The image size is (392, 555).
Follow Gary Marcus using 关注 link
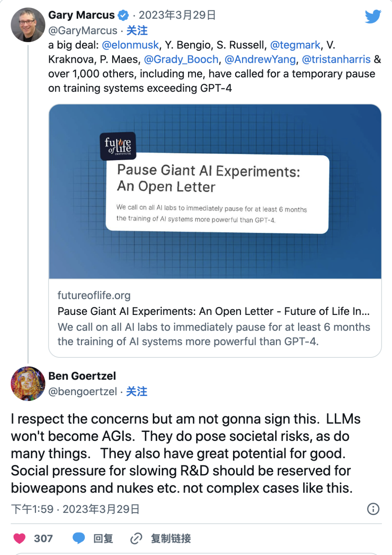pyautogui.click(x=137, y=31)
